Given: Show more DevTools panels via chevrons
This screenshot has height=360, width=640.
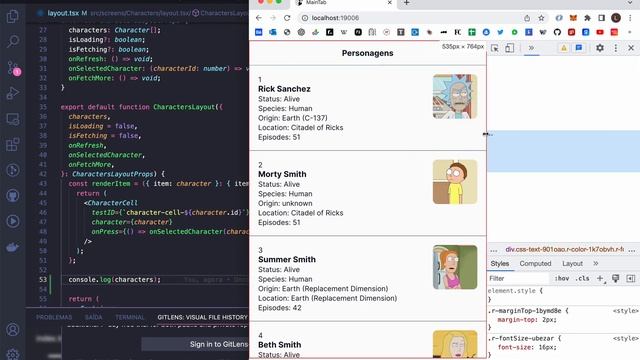Looking at the screenshot, I should pyautogui.click(x=531, y=48).
